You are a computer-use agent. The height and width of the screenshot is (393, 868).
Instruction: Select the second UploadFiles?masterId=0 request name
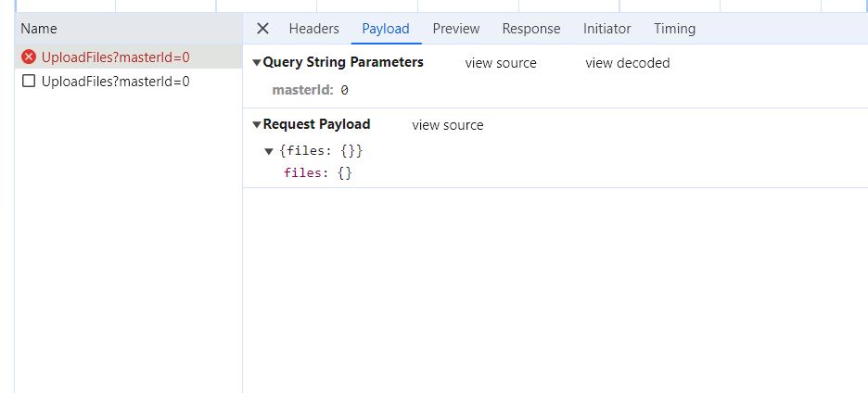[115, 82]
